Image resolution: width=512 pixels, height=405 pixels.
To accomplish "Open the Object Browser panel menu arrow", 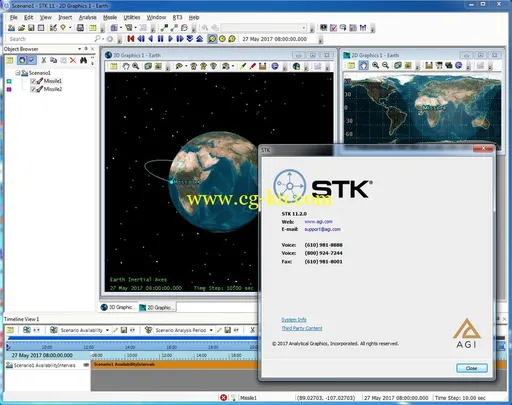I will [79, 49].
